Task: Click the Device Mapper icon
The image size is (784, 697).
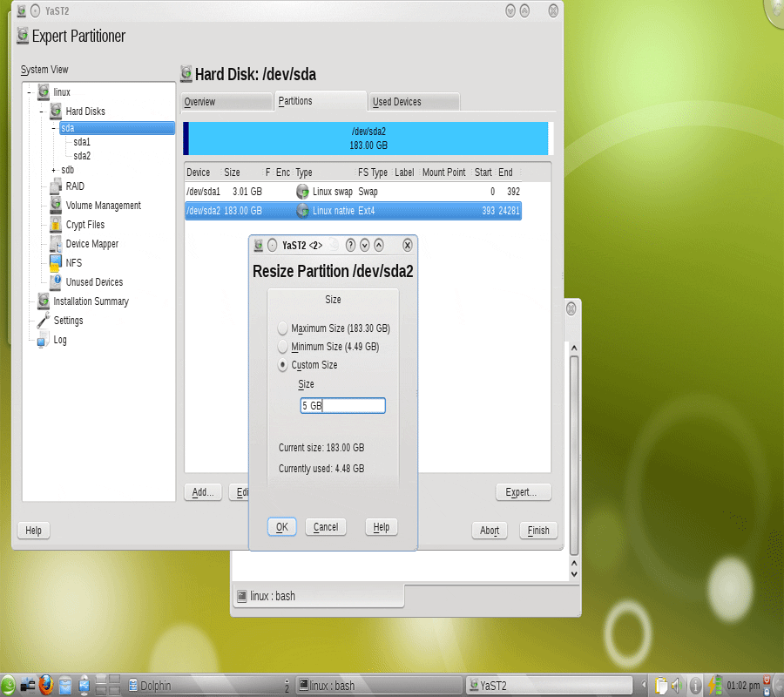Action: [56, 243]
